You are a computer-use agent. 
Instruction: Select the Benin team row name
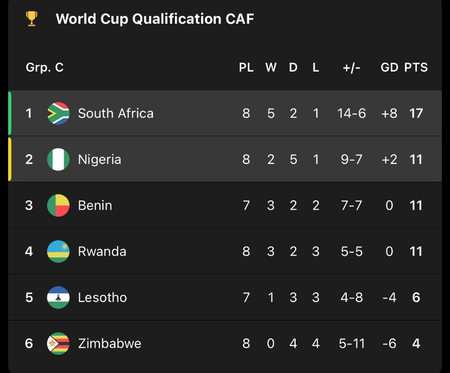point(95,205)
